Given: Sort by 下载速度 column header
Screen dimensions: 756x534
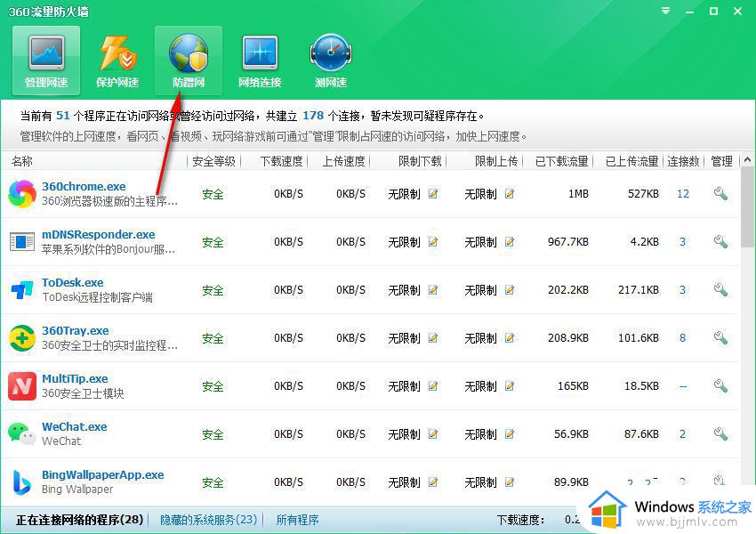Looking at the screenshot, I should coord(282,161).
